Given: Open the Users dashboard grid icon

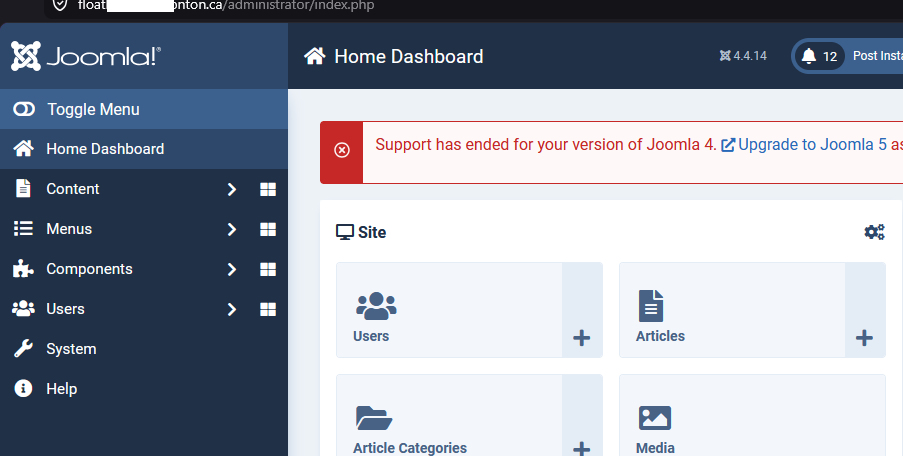Looking at the screenshot, I should coord(268,309).
